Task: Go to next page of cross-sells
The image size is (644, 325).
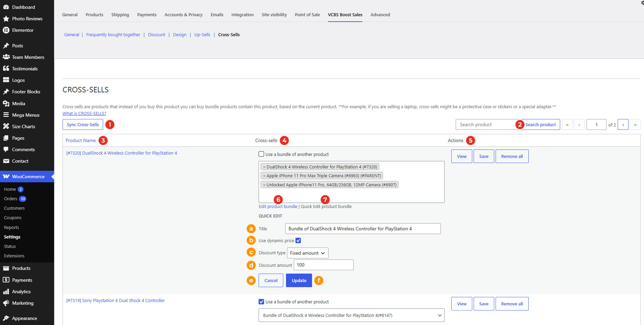Action: [623, 124]
